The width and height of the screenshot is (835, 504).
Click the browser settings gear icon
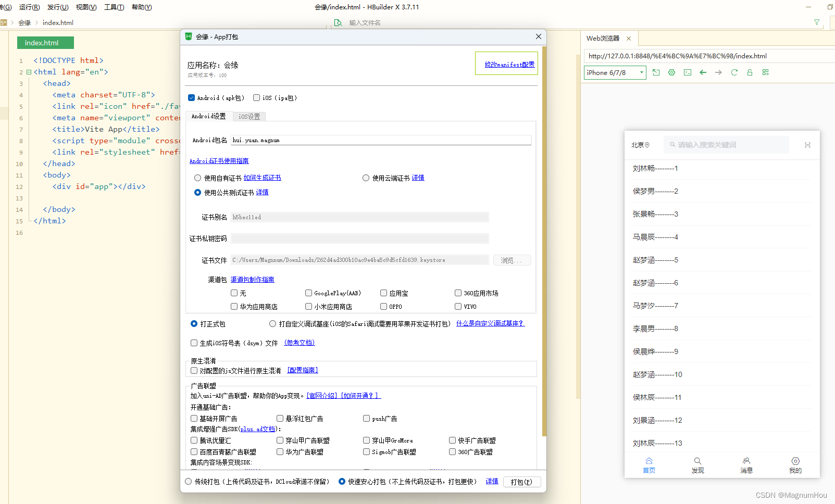(671, 72)
